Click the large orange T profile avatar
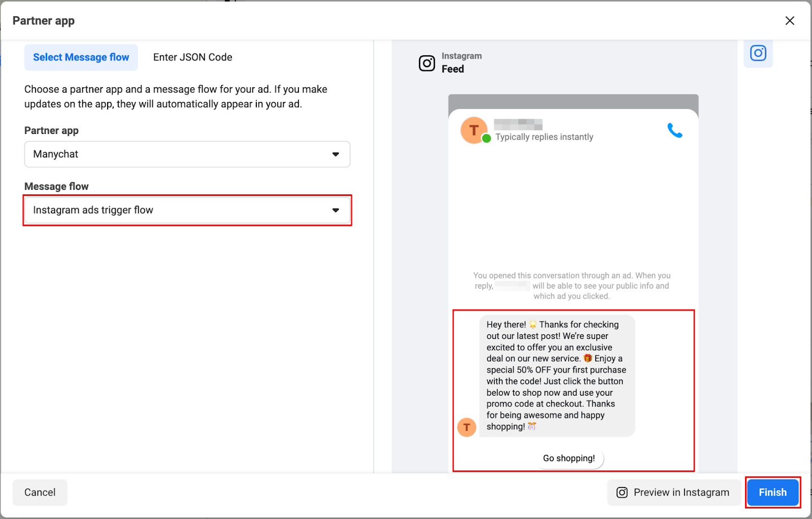This screenshot has height=519, width=812. pos(473,130)
